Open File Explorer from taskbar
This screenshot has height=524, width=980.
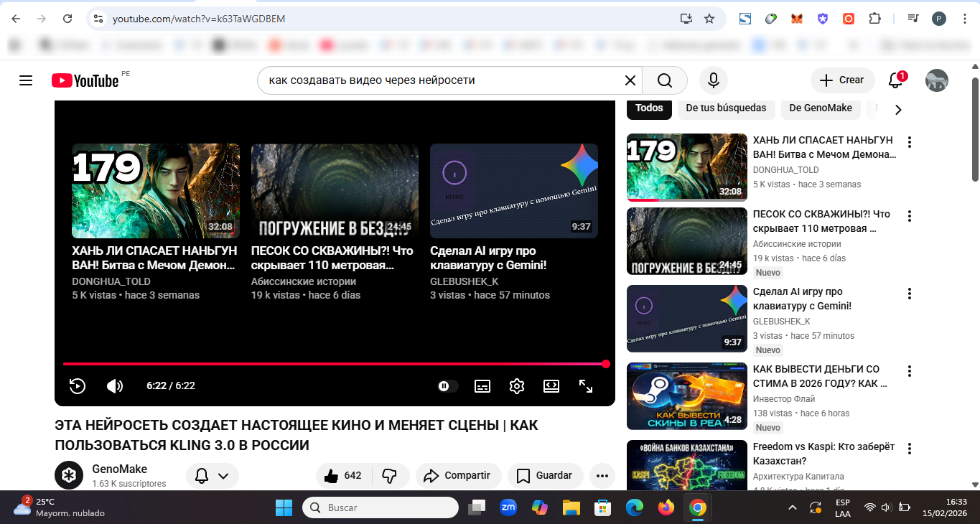571,507
